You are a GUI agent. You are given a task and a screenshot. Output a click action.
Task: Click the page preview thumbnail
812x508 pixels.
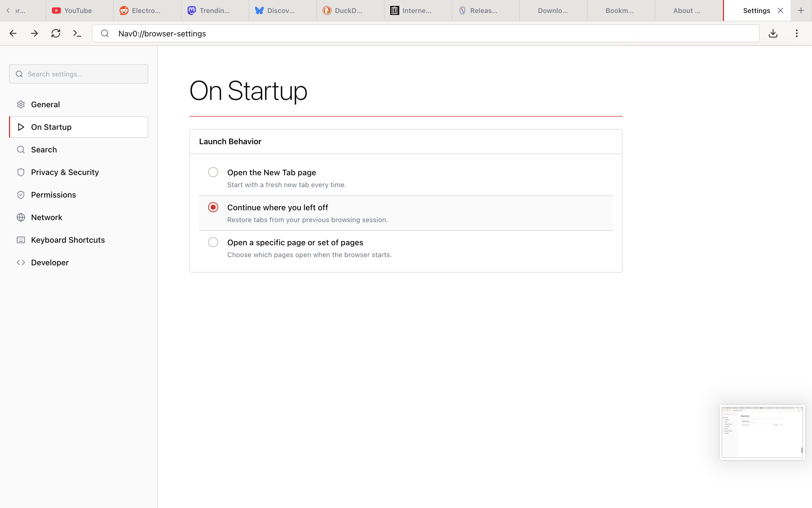point(762,432)
